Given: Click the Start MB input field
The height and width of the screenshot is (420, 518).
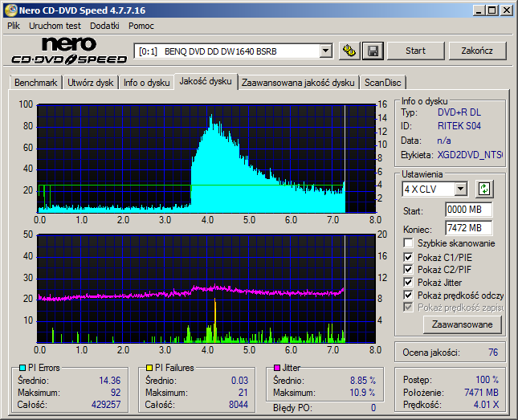Looking at the screenshot, I should [468, 210].
